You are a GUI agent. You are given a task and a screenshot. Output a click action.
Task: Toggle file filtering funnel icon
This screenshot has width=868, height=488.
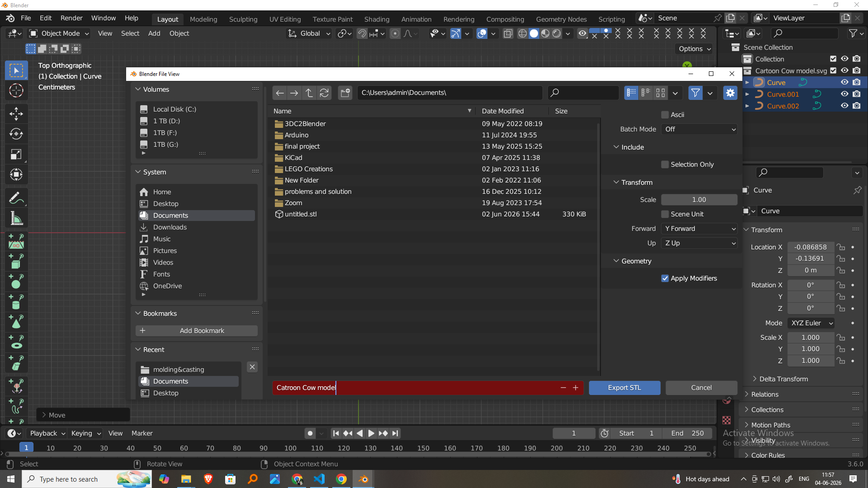pyautogui.click(x=695, y=93)
